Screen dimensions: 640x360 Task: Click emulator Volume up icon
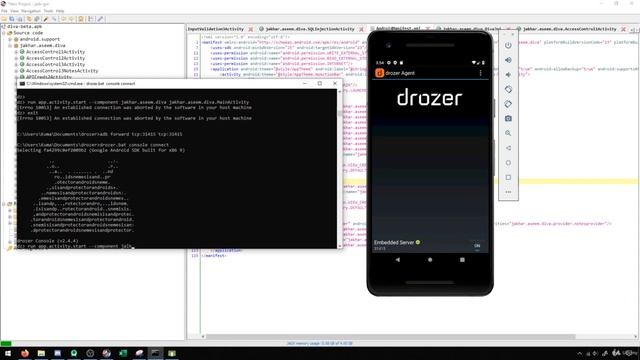[508, 60]
